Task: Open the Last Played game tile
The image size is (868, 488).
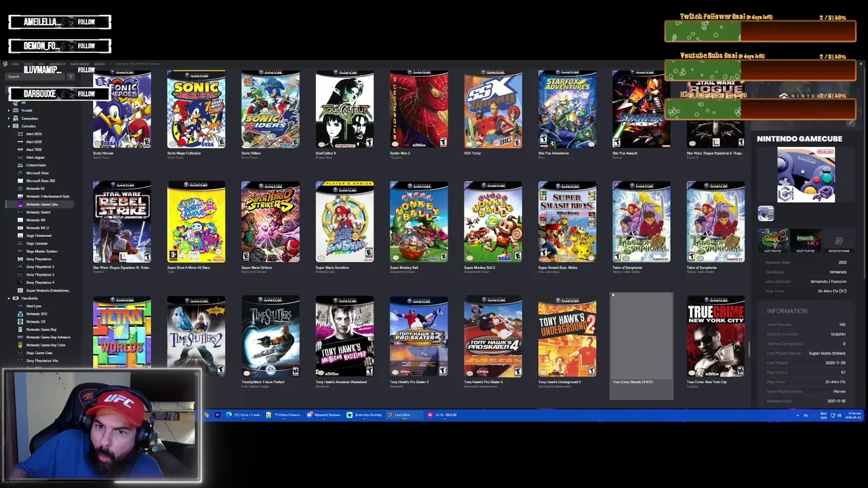Action: [772, 241]
